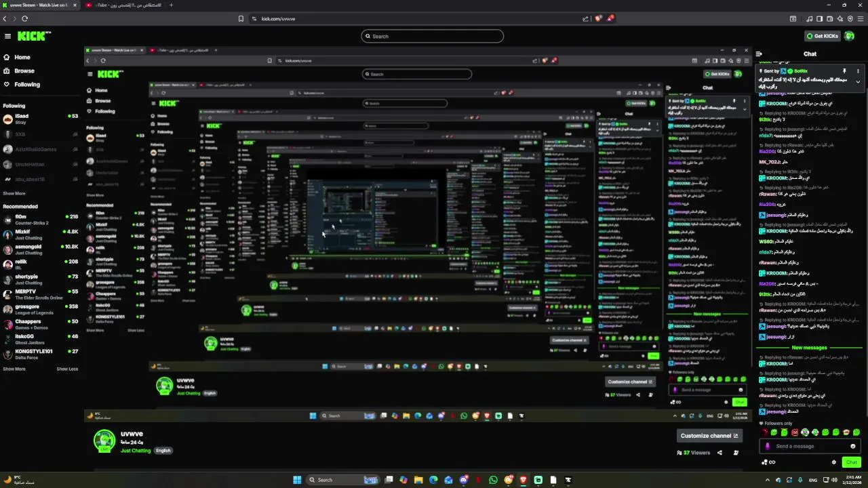Screen dimensions: 868x488
Task: Reload the page in browser toolbar
Action: click(24, 18)
